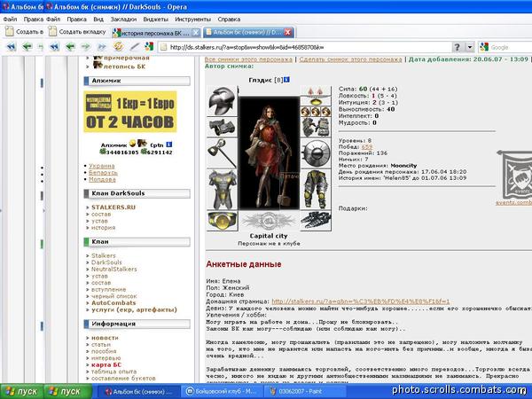
Task: Open the Инструменты menu
Action: pos(192,20)
